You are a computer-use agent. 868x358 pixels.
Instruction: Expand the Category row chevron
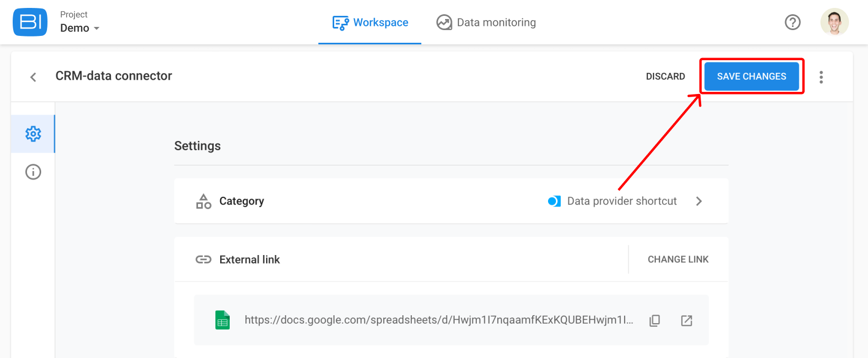point(699,201)
